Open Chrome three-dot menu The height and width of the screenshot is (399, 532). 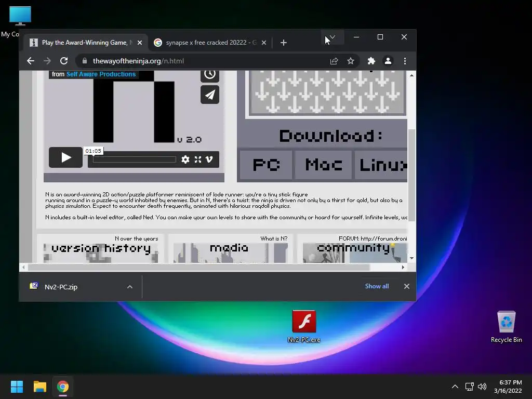coord(405,61)
